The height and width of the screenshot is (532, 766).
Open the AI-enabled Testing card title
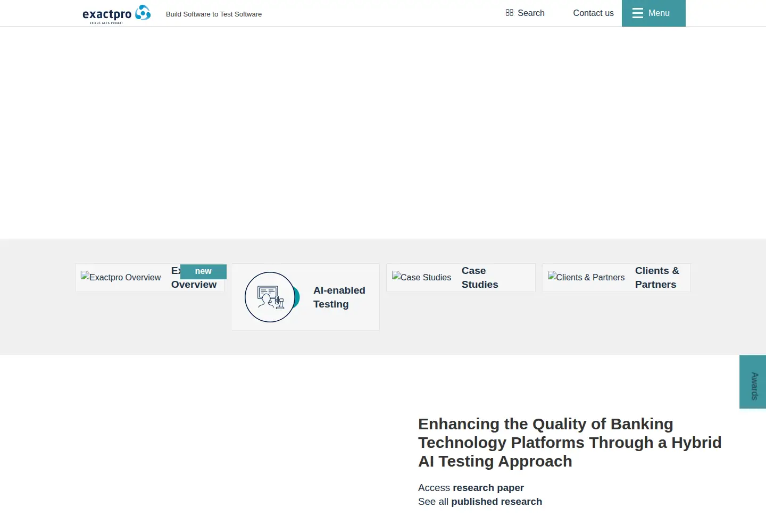tap(339, 297)
